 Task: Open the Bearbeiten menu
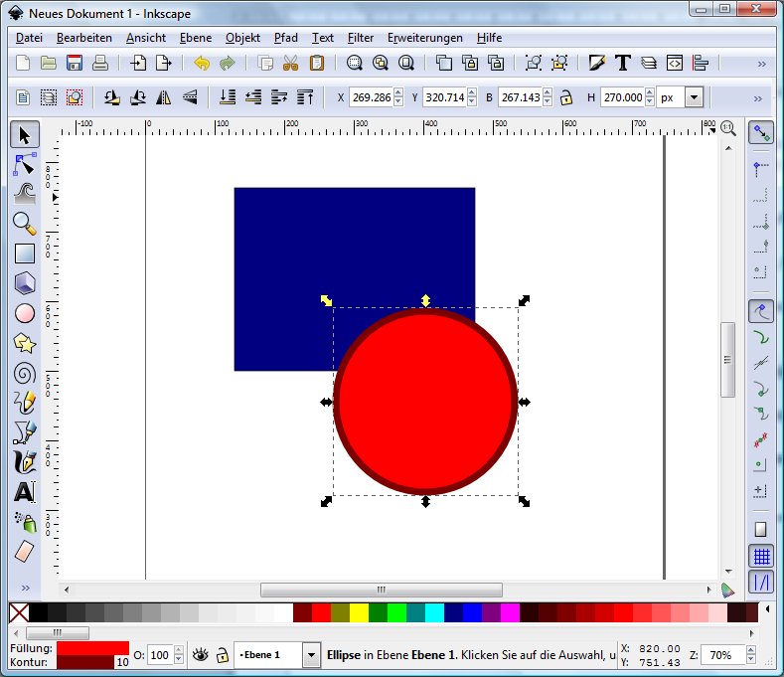click(84, 38)
